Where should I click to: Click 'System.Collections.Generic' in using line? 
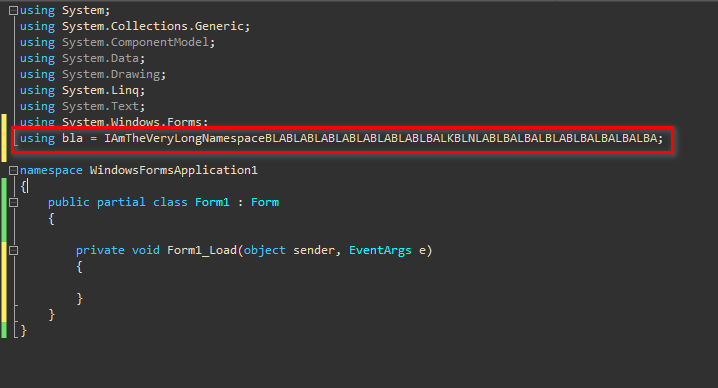coord(153,26)
